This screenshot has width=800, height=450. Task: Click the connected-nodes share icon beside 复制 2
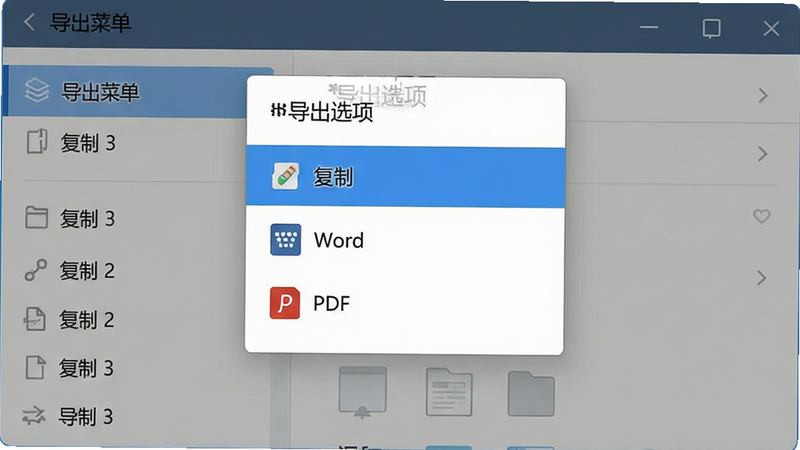pos(36,270)
